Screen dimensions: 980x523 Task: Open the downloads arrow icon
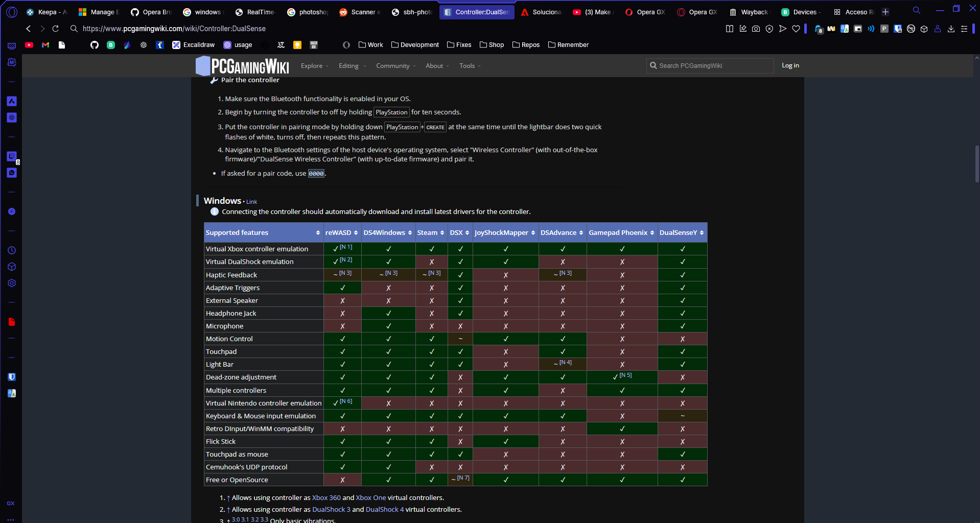(x=951, y=29)
